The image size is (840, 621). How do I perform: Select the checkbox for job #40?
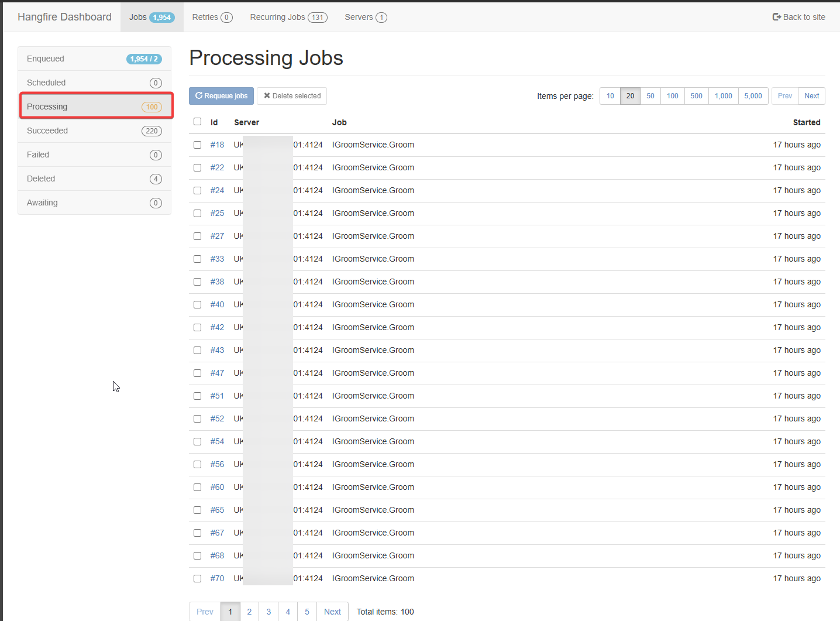pyautogui.click(x=198, y=304)
